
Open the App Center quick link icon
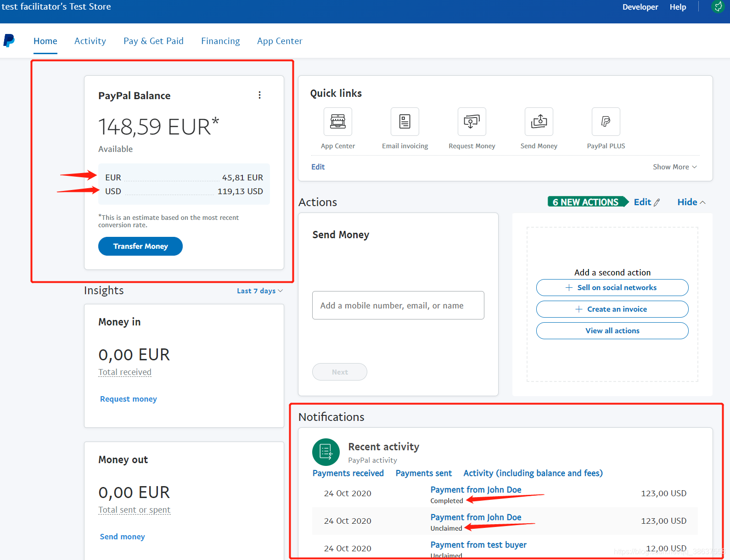pos(338,122)
